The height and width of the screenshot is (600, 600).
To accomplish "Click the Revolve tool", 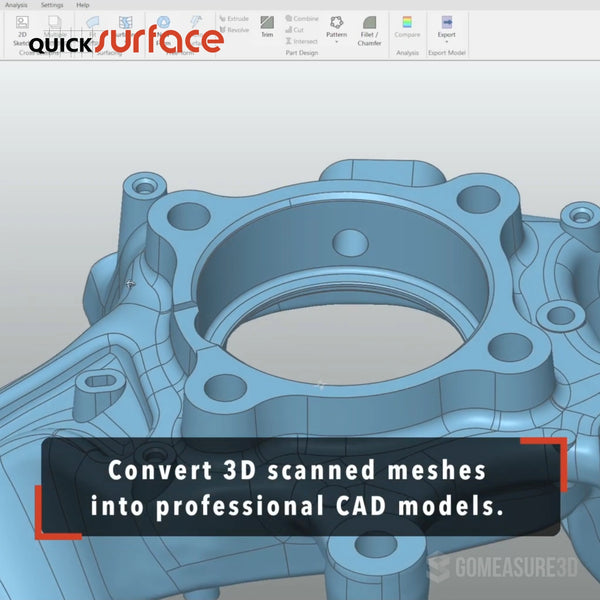I will pos(234,29).
